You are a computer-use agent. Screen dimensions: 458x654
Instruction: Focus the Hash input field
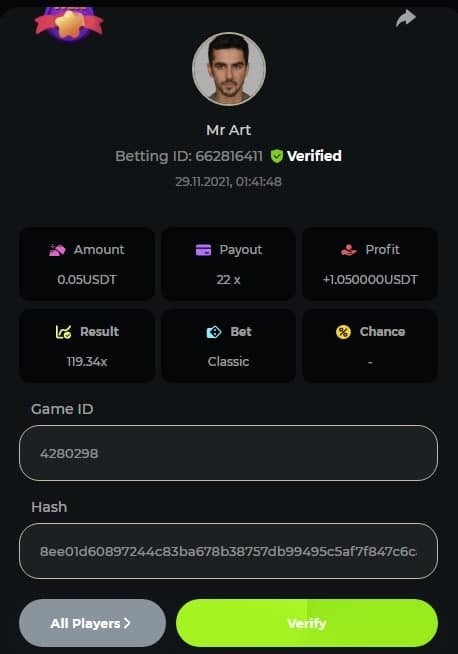click(228, 551)
